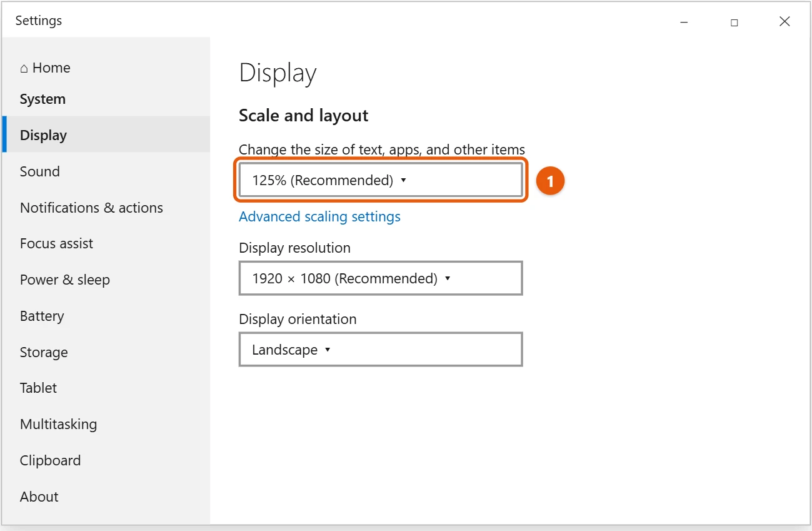812x531 pixels.
Task: Open Clipboard settings
Action: (x=50, y=460)
